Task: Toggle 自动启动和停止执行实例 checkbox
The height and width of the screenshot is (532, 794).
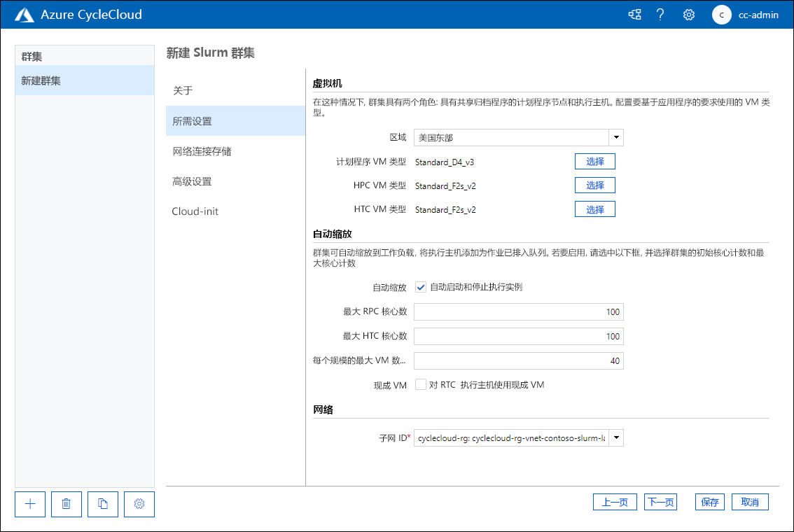Action: click(420, 288)
